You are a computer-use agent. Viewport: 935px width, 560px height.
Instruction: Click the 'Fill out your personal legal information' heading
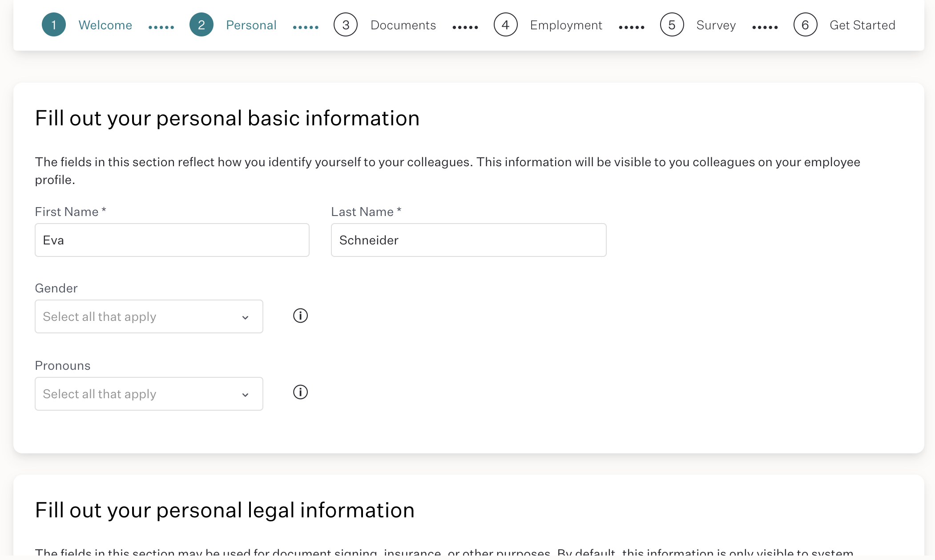(225, 510)
